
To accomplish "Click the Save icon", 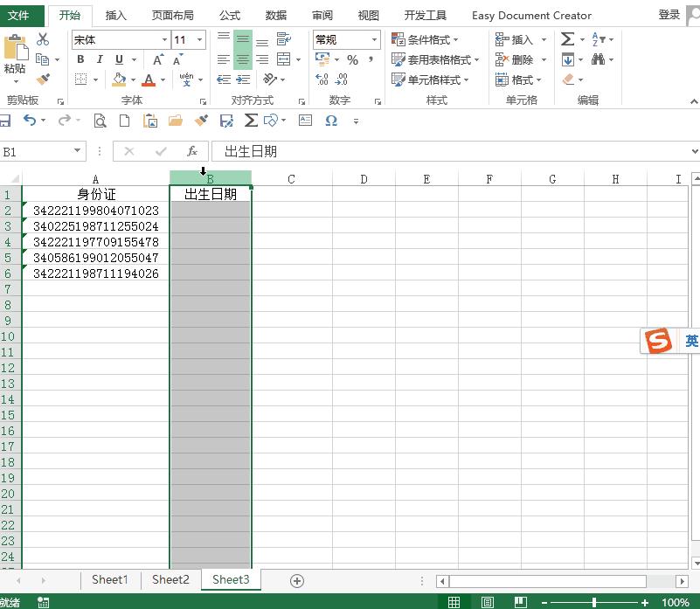I will pyautogui.click(x=7, y=121).
